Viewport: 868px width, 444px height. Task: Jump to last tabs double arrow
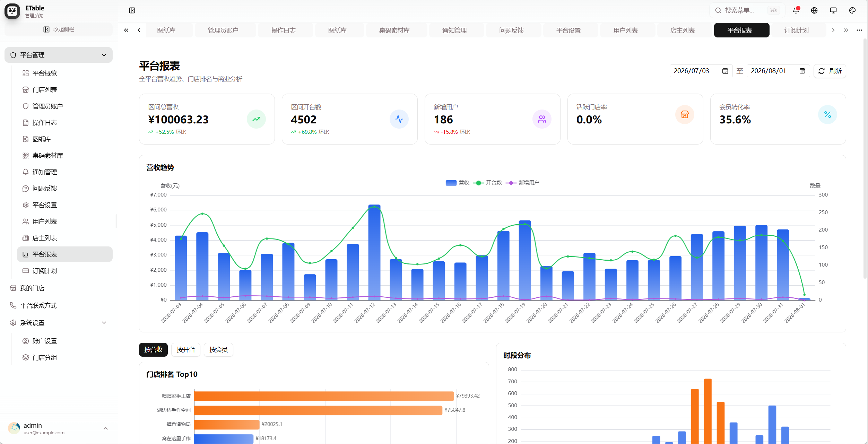(x=846, y=30)
